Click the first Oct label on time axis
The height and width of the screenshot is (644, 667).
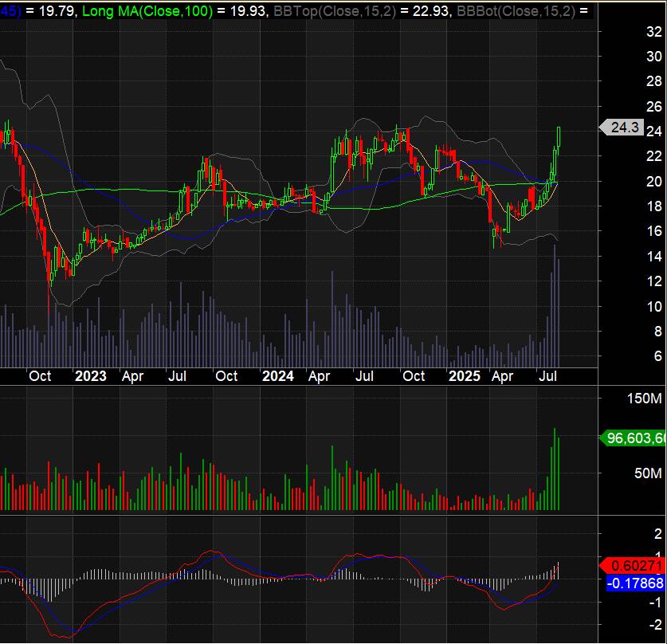coord(40,375)
